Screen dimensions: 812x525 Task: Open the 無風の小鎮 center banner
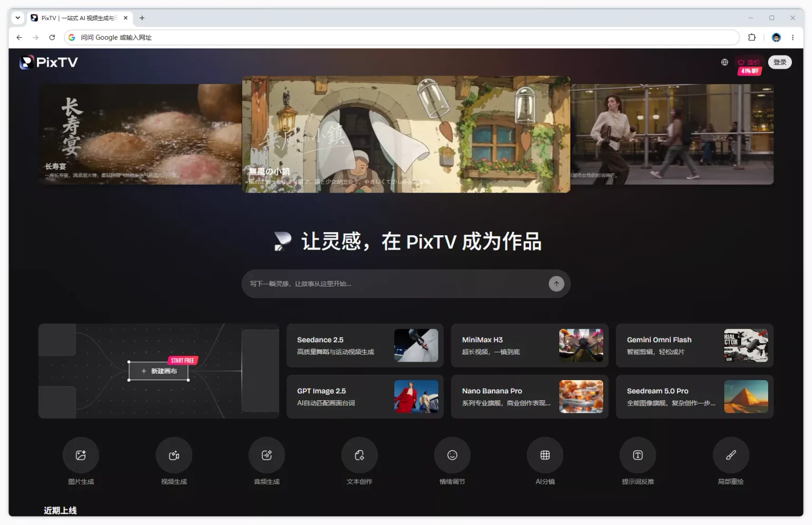[x=406, y=134]
